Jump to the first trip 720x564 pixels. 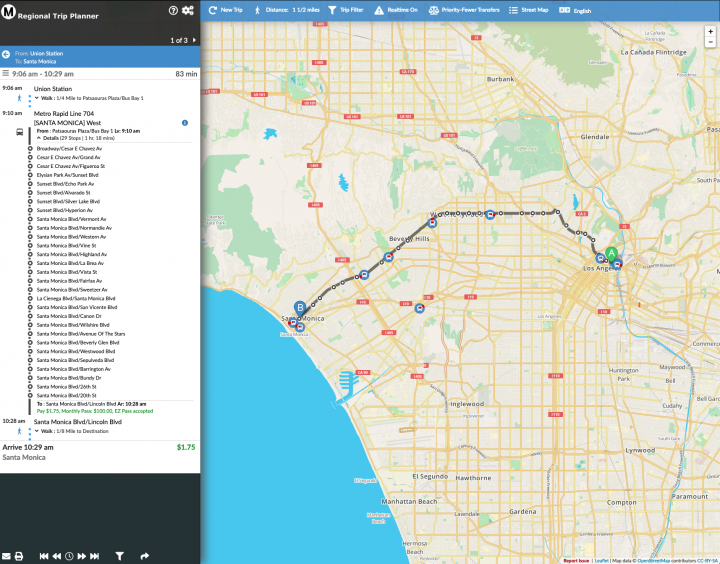44,556
